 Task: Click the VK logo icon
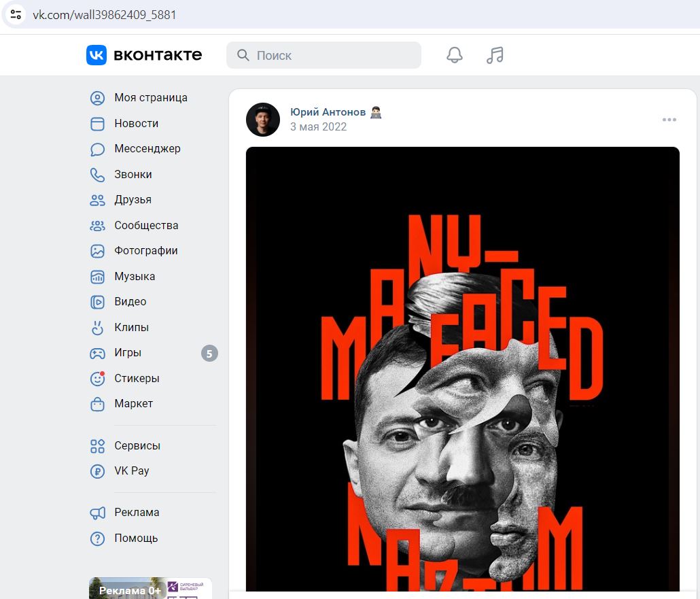(97, 55)
